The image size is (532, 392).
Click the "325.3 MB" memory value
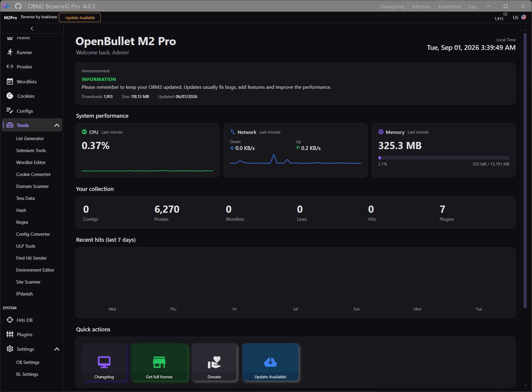400,146
